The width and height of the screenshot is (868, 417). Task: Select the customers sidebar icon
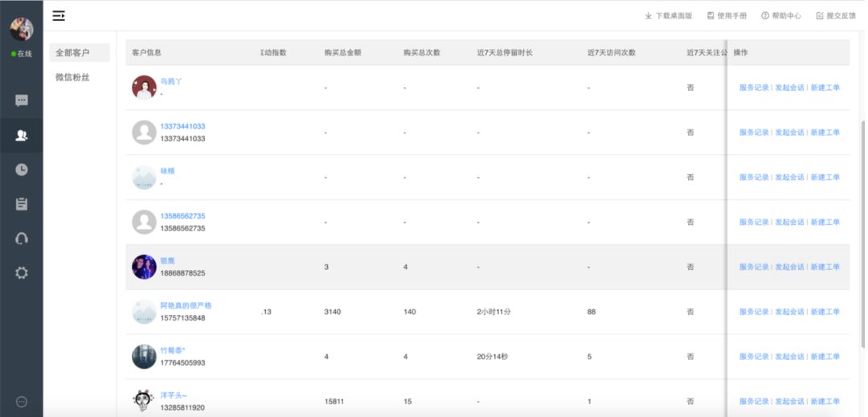[22, 136]
